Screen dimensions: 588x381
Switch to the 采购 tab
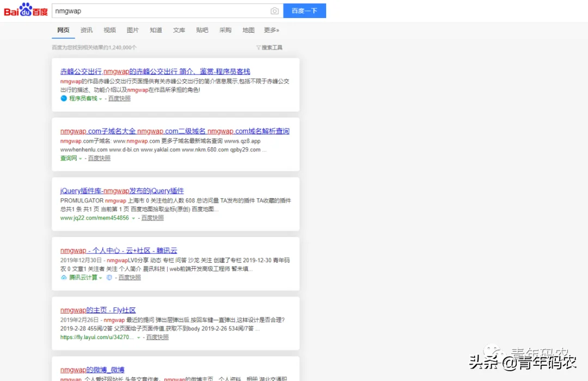(x=225, y=30)
